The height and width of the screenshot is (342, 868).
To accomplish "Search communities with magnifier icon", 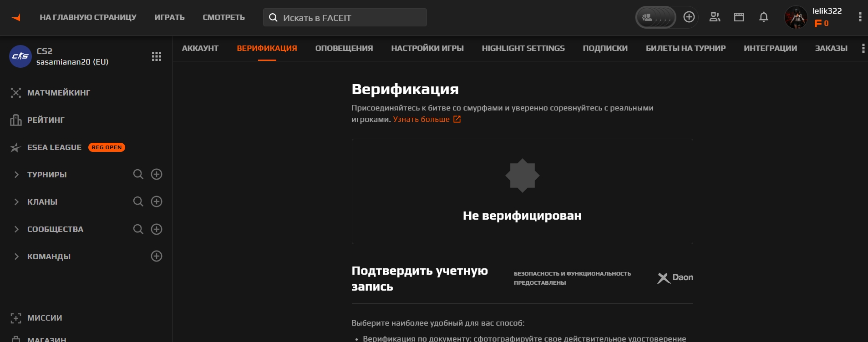I will (138, 229).
